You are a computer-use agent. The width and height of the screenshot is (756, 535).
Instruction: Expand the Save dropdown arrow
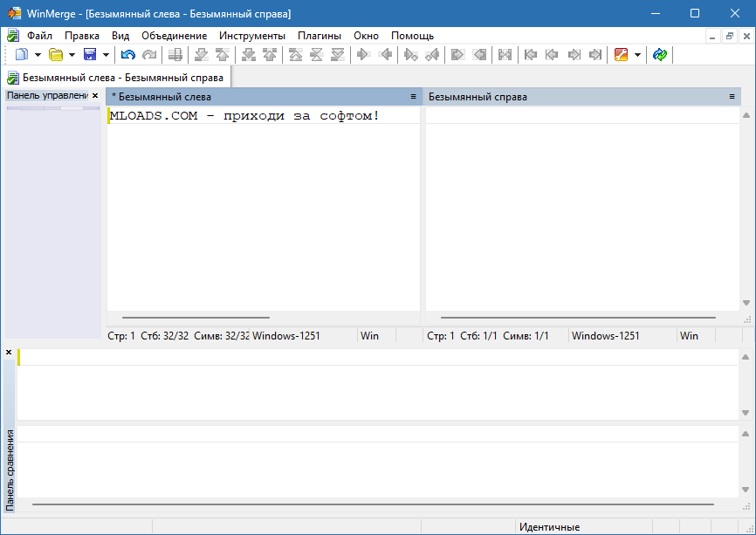[106, 55]
